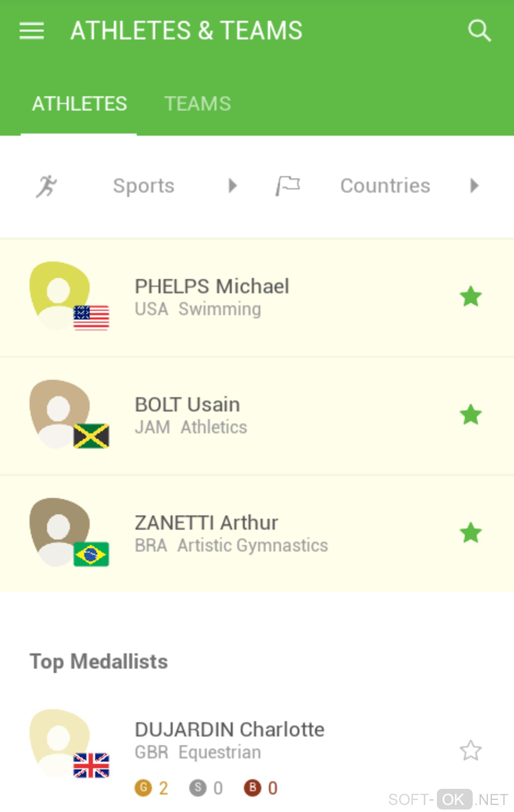Tap the silver medal icon for Dujardin
Viewport: 514px width, 812px height.
pos(198,787)
